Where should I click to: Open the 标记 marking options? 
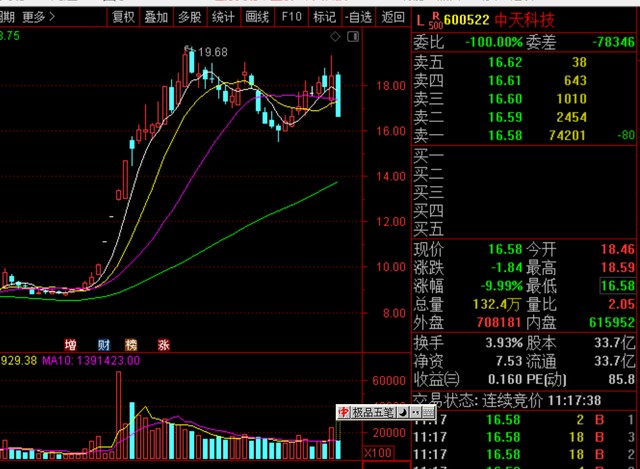coord(323,16)
